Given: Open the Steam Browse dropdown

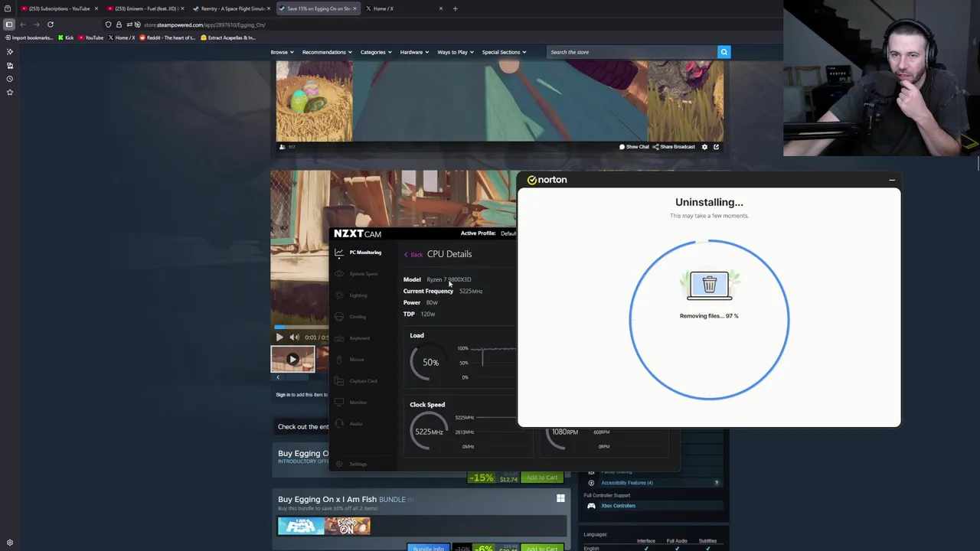Looking at the screenshot, I should (x=281, y=52).
